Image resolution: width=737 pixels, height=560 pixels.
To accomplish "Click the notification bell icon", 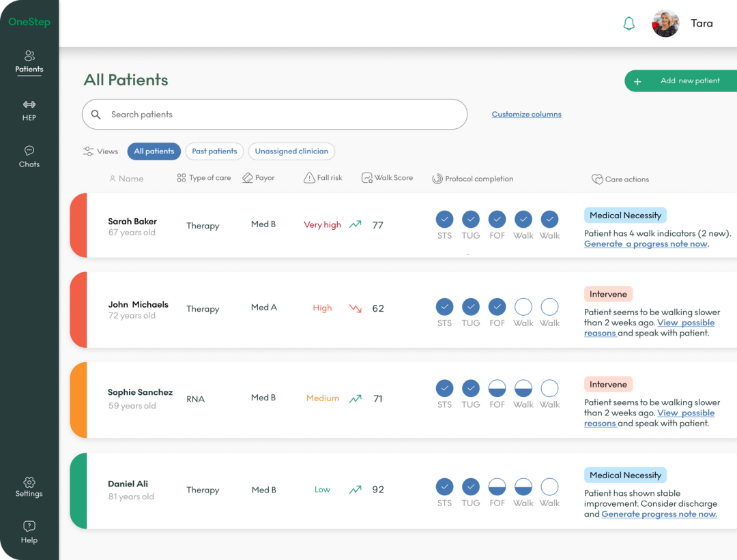I will (628, 24).
